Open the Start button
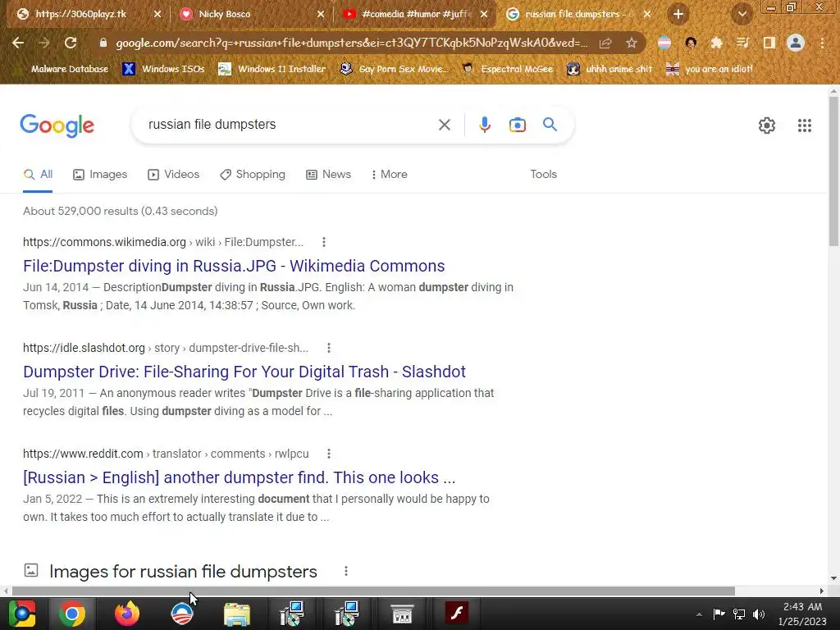840x630 pixels. [x=21, y=614]
